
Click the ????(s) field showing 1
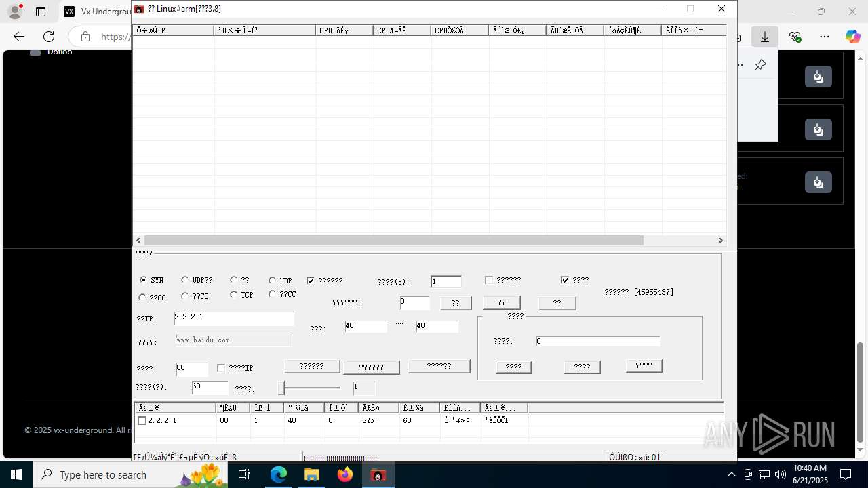(446, 281)
